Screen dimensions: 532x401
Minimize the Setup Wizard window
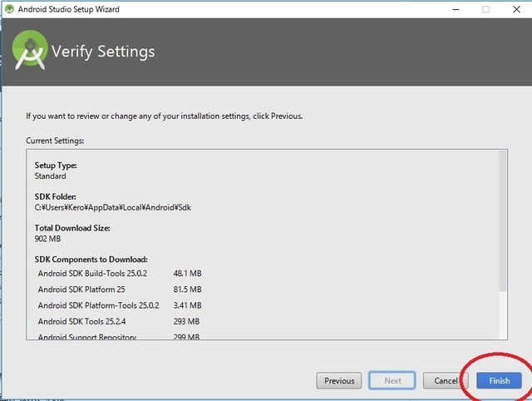click(x=456, y=9)
